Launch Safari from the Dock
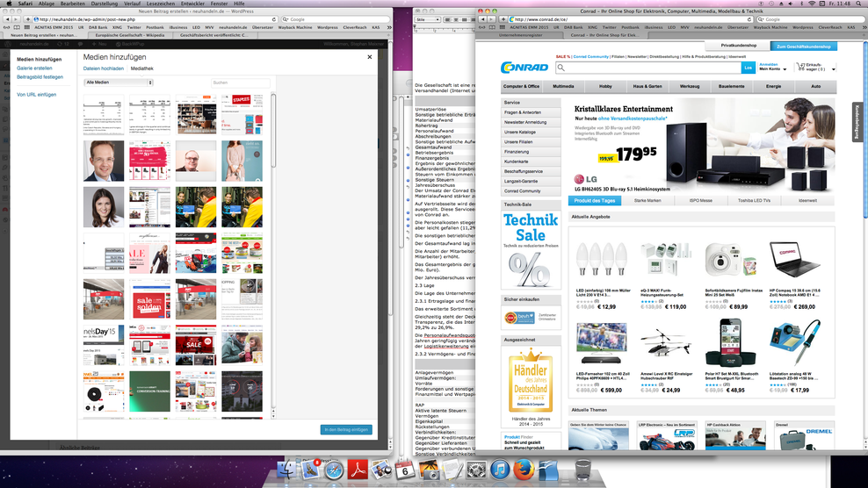The width and height of the screenshot is (868, 488). pyautogui.click(x=334, y=470)
